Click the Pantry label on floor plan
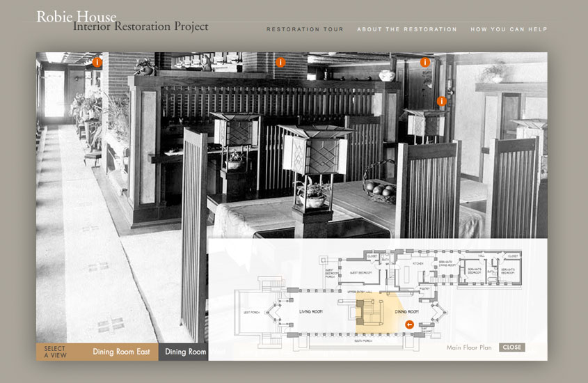588x383 pixels. 424,288
